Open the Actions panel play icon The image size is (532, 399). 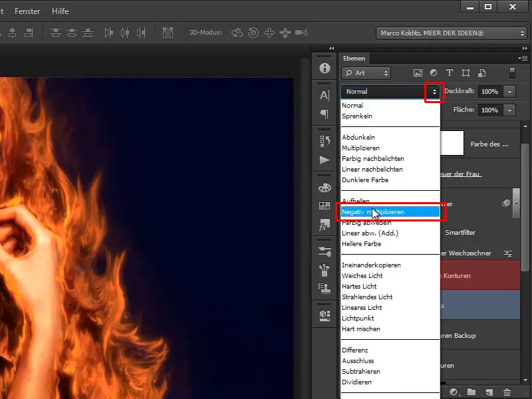click(325, 160)
